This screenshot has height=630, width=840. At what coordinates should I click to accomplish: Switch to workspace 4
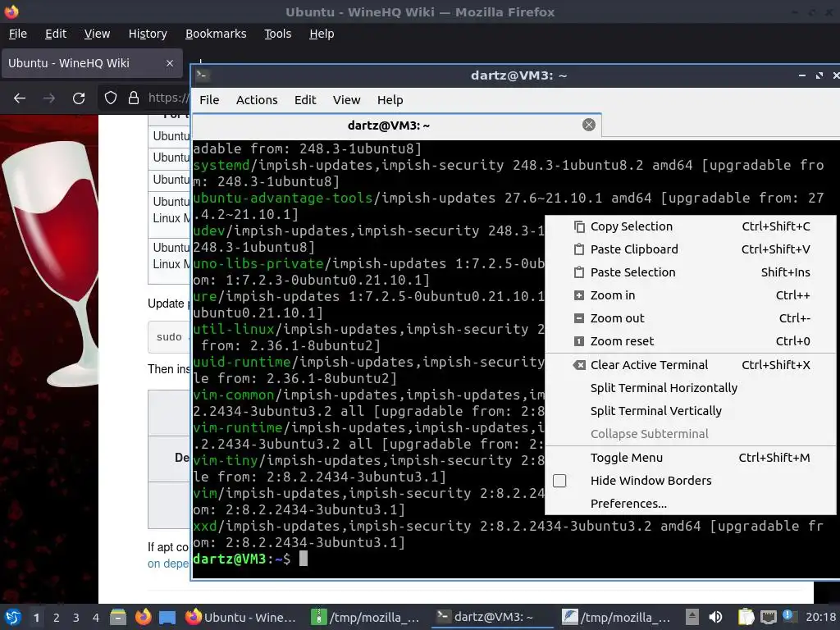point(96,618)
